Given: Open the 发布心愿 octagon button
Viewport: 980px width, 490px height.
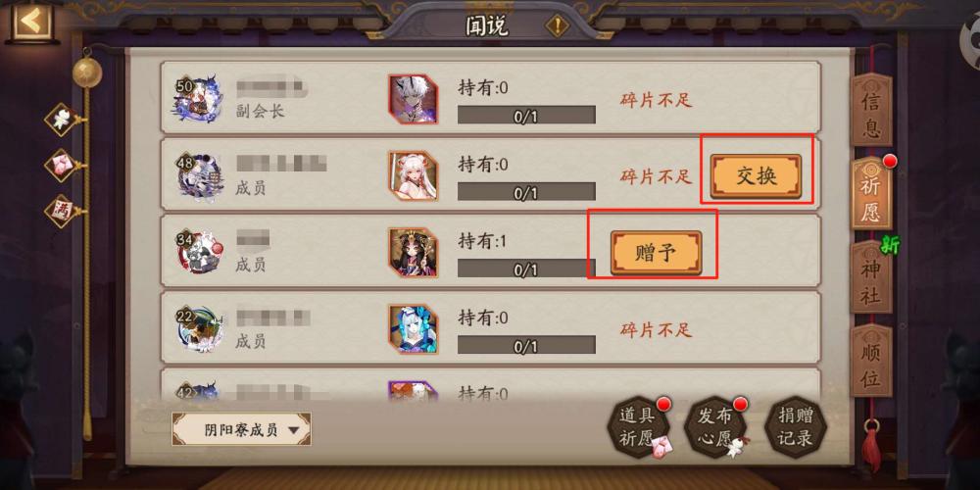Looking at the screenshot, I should tap(715, 426).
